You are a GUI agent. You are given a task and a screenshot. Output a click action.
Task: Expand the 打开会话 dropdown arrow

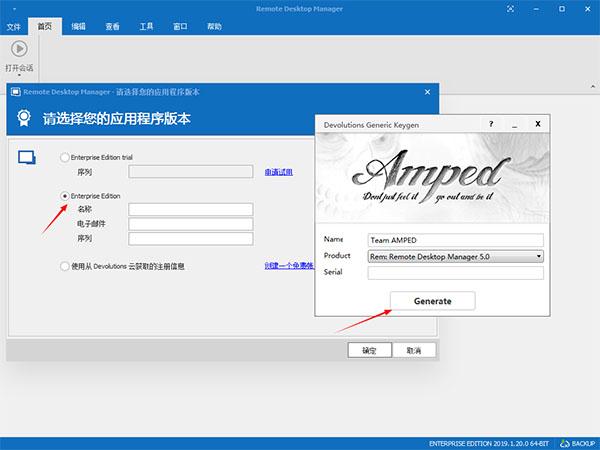point(19,75)
